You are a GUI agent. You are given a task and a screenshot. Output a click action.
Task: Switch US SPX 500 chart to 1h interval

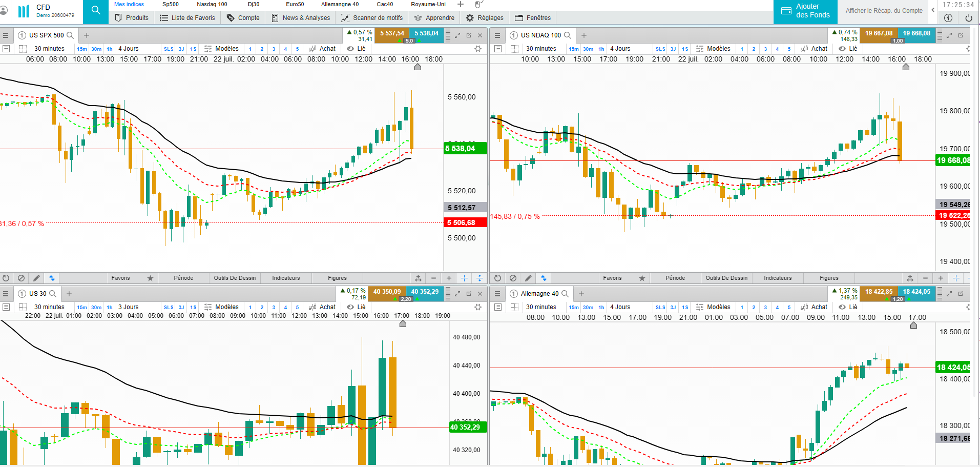(110, 49)
